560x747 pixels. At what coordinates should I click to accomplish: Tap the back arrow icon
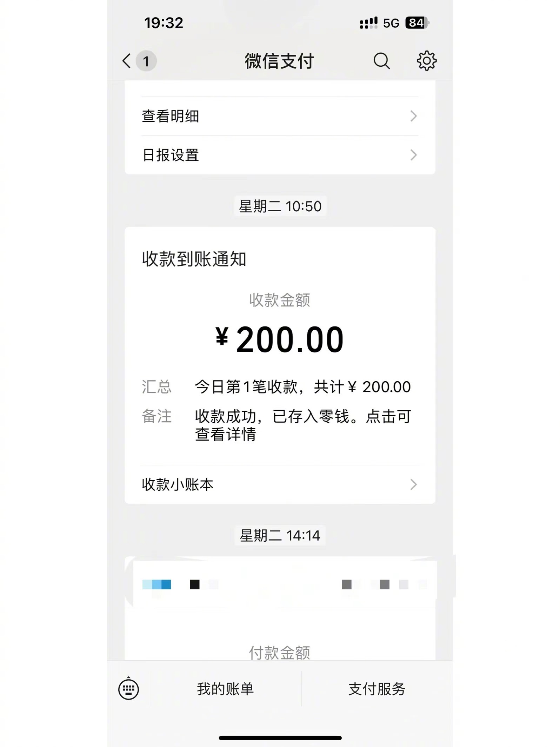127,61
